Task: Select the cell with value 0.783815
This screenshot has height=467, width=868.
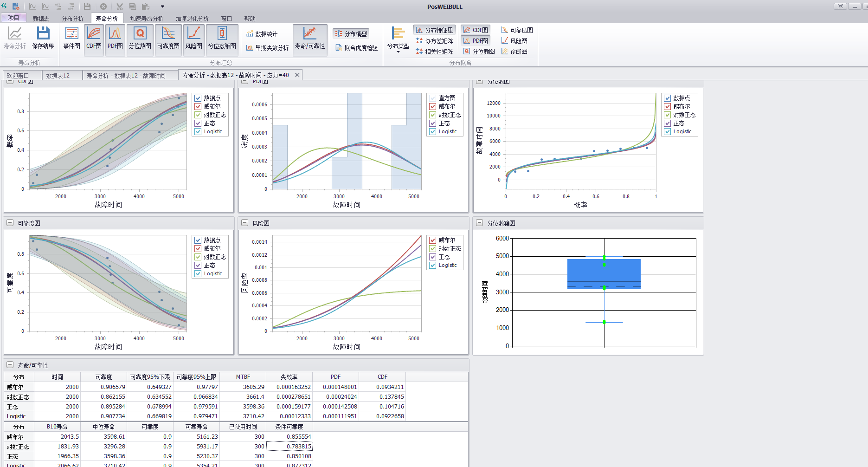Action: tap(289, 446)
